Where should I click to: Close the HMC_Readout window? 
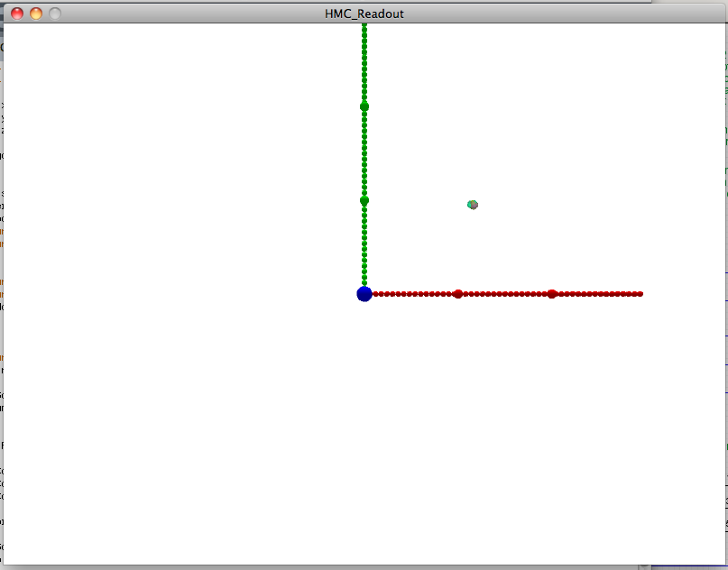coord(17,14)
